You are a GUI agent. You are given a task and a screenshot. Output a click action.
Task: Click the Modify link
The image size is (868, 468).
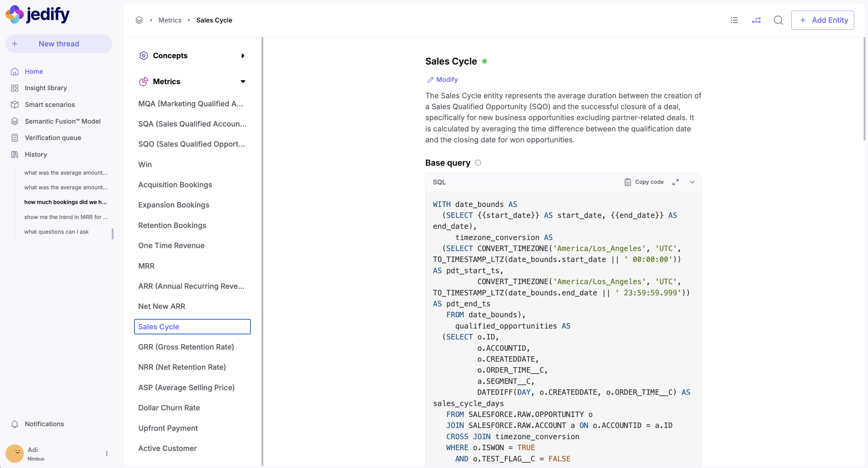(442, 80)
